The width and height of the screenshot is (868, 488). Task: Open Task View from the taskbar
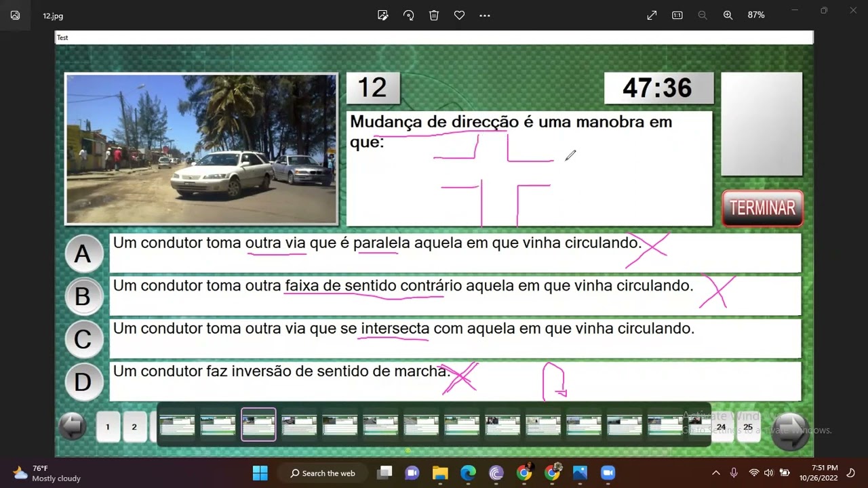click(384, 473)
